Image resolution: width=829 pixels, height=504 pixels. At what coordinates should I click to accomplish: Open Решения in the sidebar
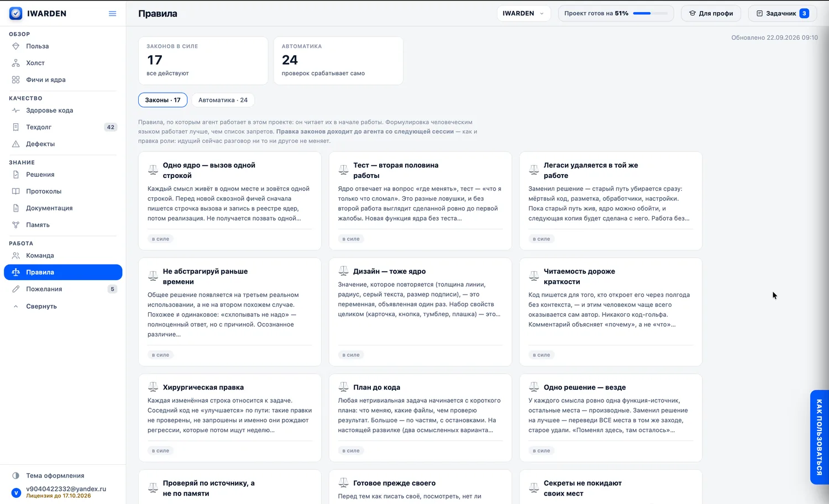point(63,175)
